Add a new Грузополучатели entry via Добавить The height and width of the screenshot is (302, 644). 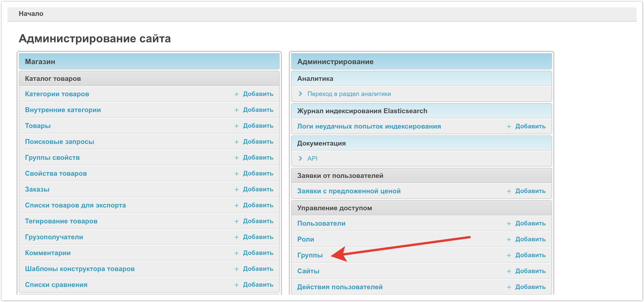click(x=258, y=237)
